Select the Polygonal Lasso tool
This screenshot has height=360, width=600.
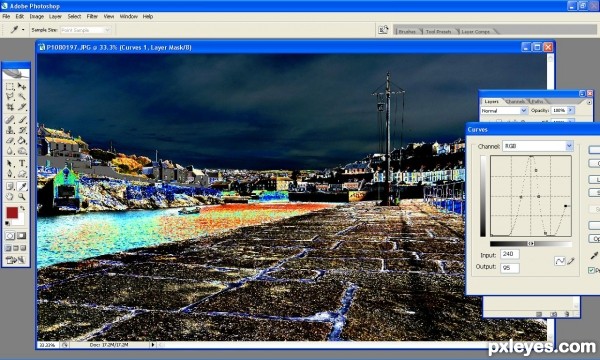[10, 97]
